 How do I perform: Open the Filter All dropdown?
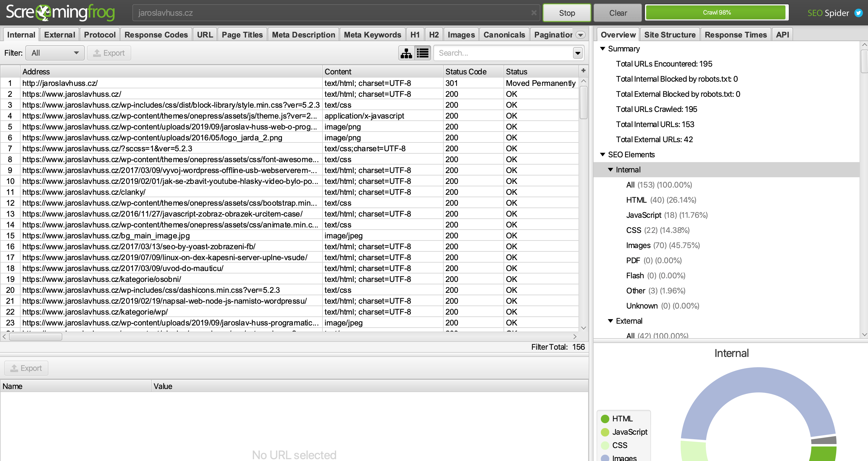coord(55,53)
